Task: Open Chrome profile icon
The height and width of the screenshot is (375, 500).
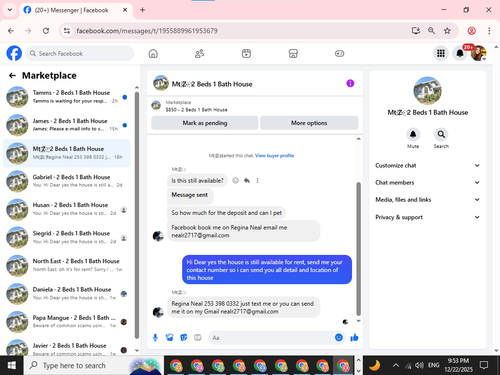Action: [471, 31]
